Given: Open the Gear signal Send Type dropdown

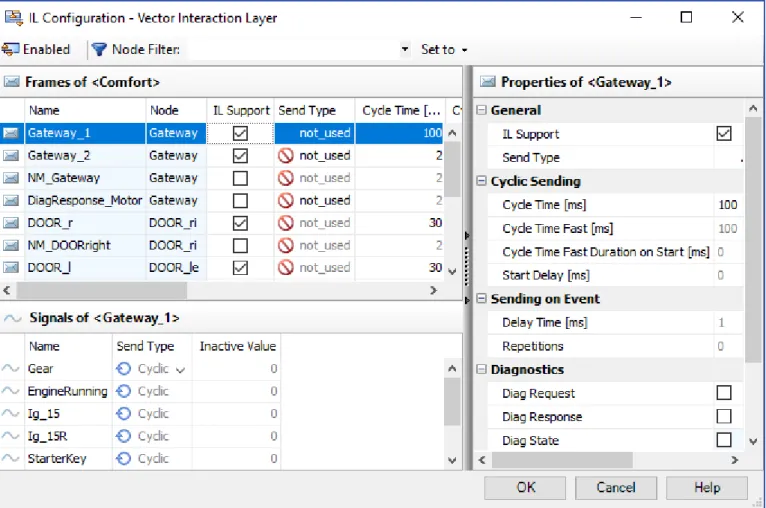Looking at the screenshot, I should point(180,370).
